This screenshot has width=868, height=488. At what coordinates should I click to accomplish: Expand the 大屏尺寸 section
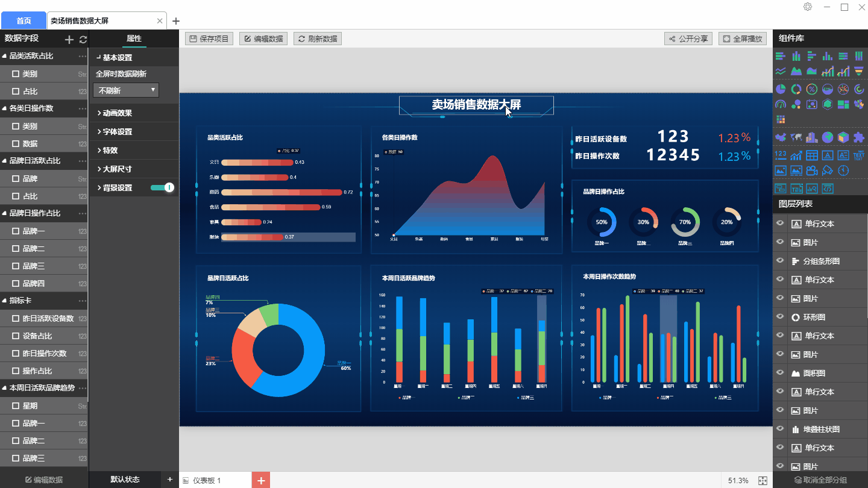coord(134,169)
